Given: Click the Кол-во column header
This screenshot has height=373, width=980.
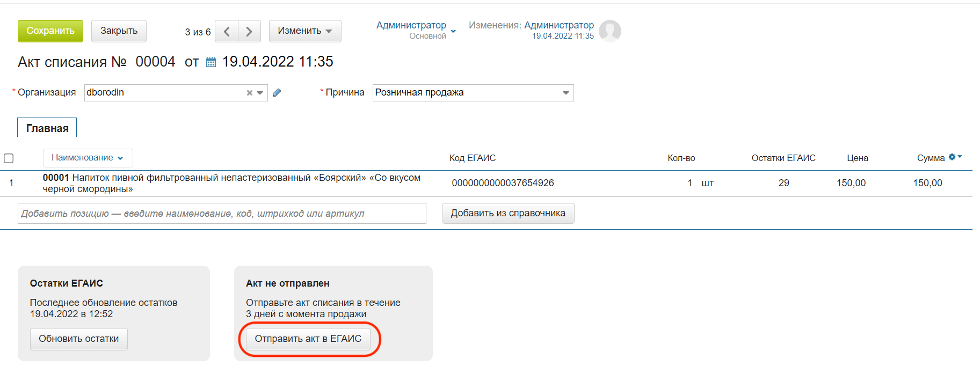Looking at the screenshot, I should coord(681,158).
